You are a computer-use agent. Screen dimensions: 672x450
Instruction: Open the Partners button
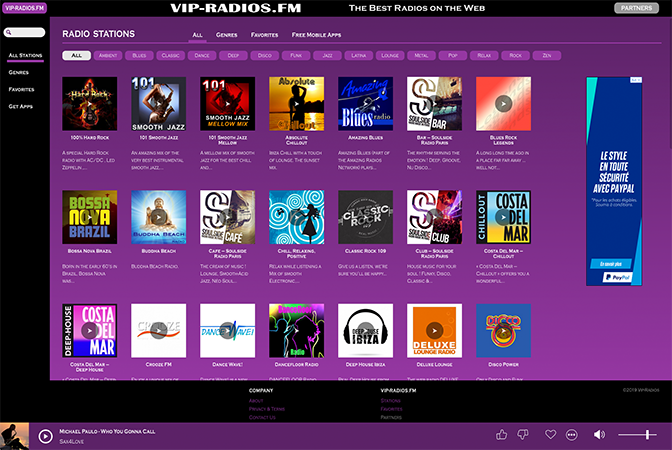tap(636, 8)
